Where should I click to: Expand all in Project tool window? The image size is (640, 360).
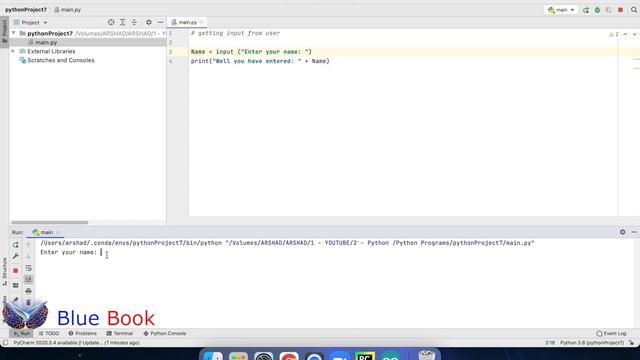coord(122,22)
